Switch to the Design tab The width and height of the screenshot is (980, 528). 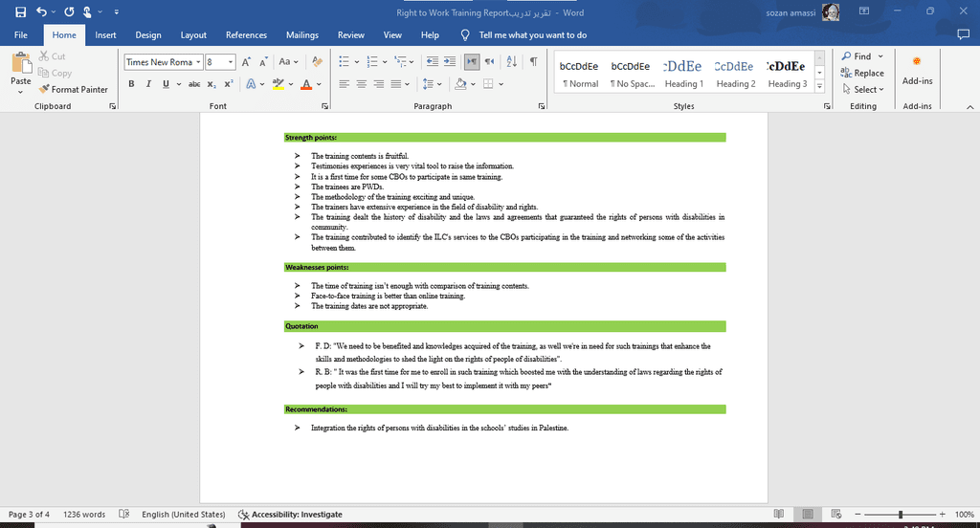tap(148, 35)
